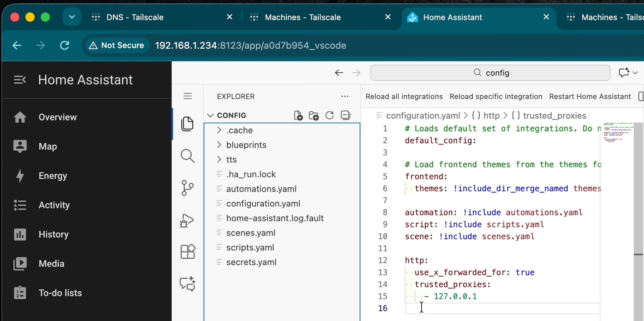Go forward in the editor navigation

[x=356, y=73]
